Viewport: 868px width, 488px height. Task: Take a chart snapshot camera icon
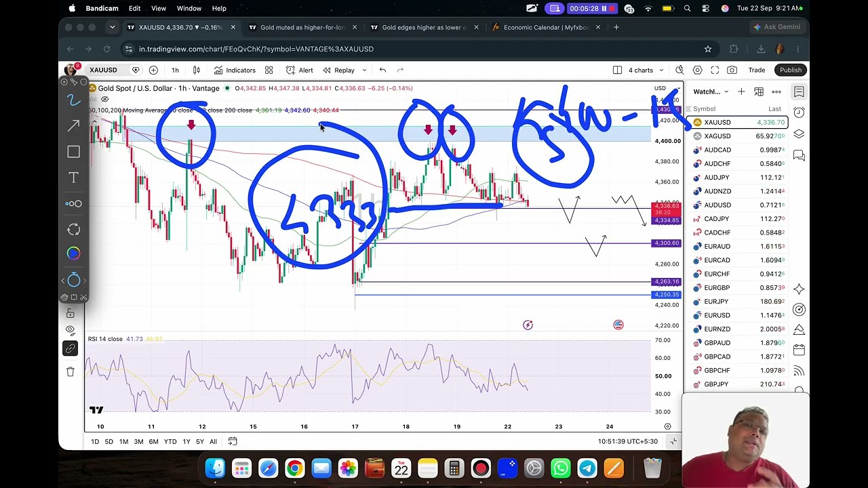point(732,70)
